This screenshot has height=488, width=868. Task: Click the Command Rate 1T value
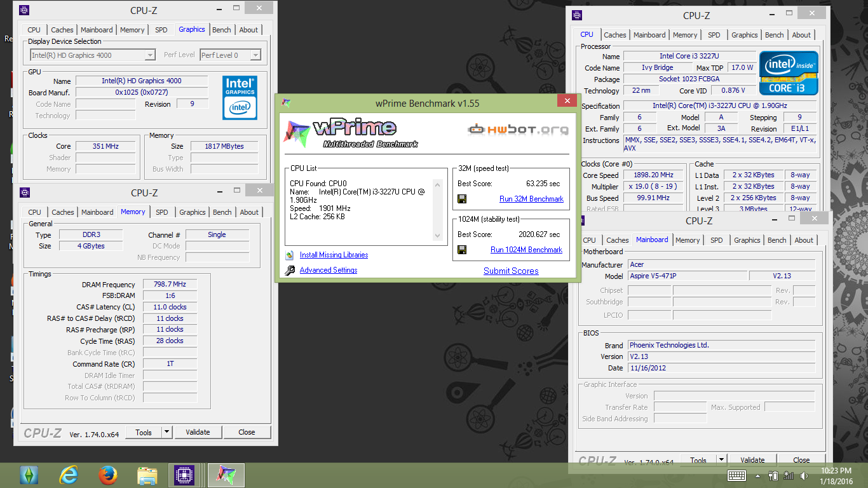170,364
